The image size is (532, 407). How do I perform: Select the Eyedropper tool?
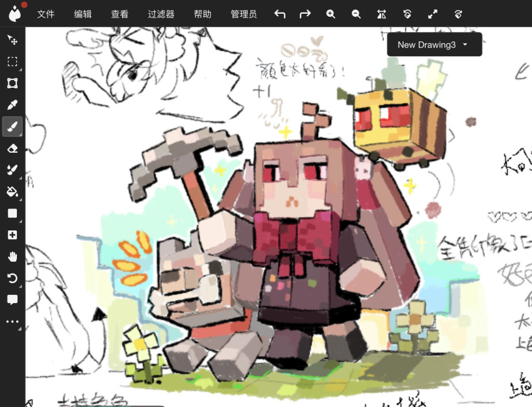click(13, 105)
